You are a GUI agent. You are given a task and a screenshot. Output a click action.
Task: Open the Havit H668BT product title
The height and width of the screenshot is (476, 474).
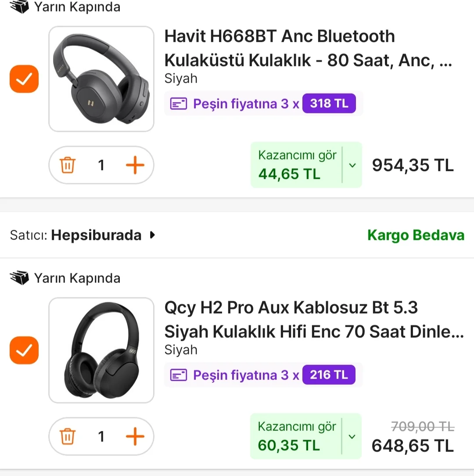tap(307, 48)
